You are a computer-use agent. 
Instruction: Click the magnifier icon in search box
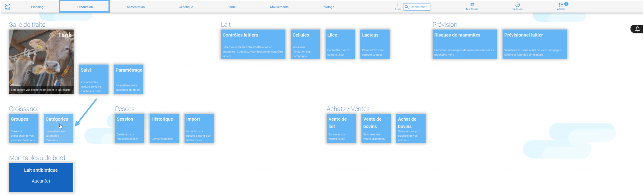coord(407,7)
